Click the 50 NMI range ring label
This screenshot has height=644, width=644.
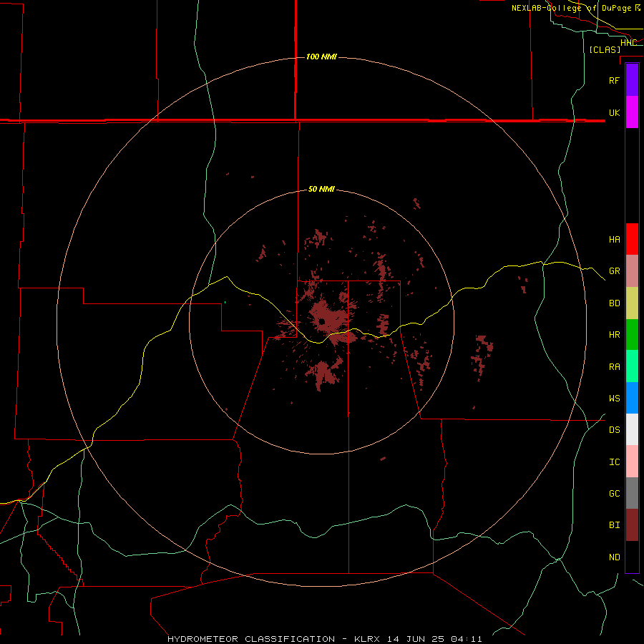[321, 190]
